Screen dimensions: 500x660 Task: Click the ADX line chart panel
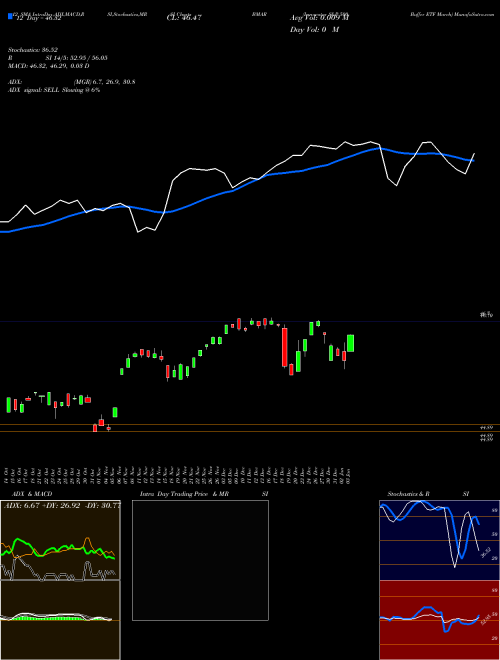point(60,540)
